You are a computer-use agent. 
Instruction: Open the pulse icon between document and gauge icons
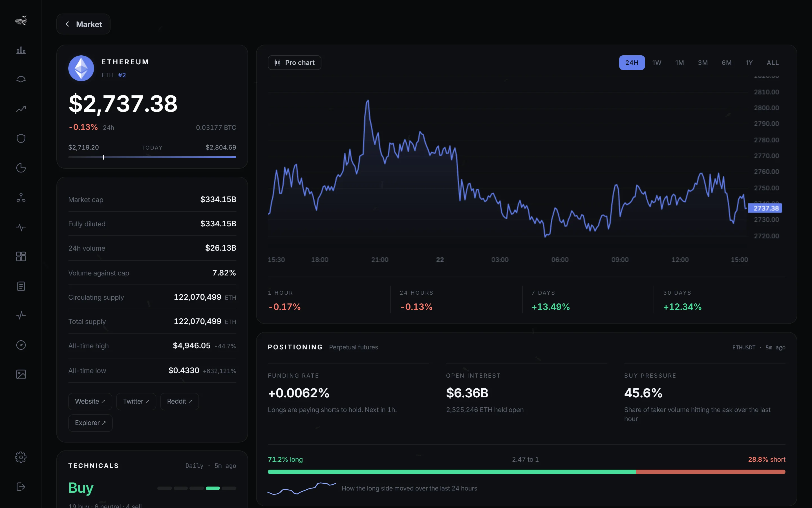pos(21,315)
